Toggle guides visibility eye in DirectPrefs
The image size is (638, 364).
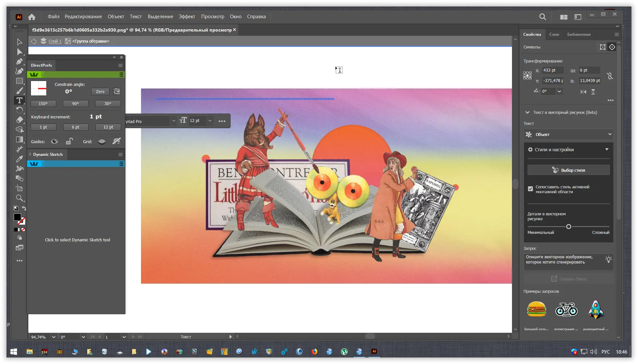54,142
